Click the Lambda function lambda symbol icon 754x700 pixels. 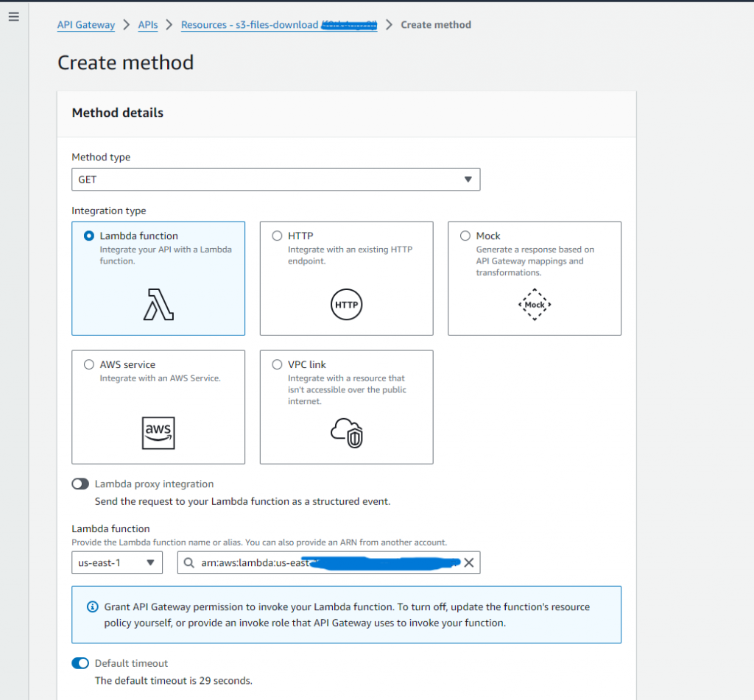(x=158, y=304)
